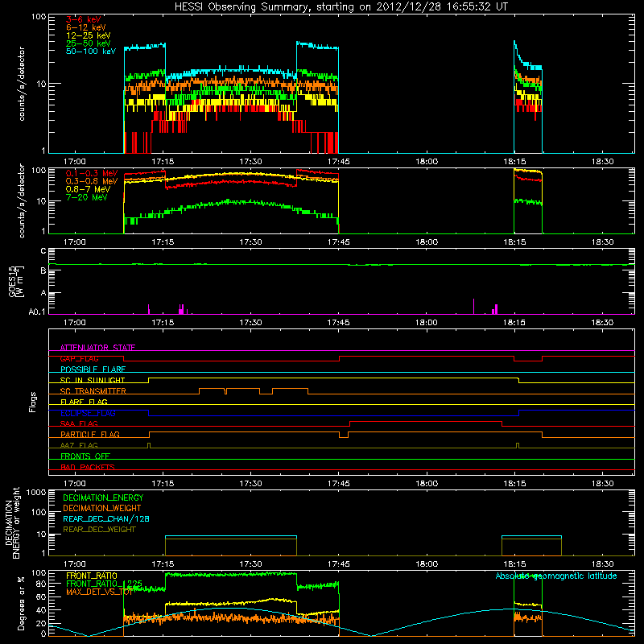Viewport: 644px width, 644px height.
Task: Pick the ATTENUATOR_STATE flag label
Action: [x=97, y=348]
